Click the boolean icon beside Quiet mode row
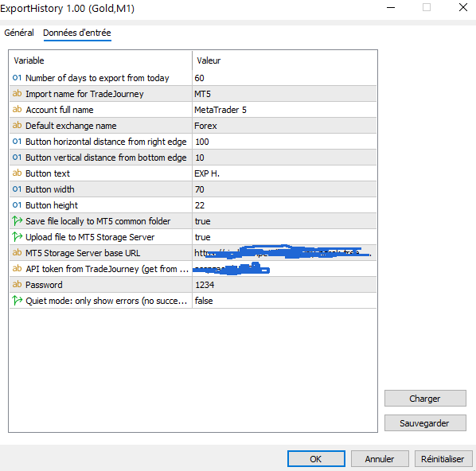This screenshot has width=476, height=471. pyautogui.click(x=17, y=301)
